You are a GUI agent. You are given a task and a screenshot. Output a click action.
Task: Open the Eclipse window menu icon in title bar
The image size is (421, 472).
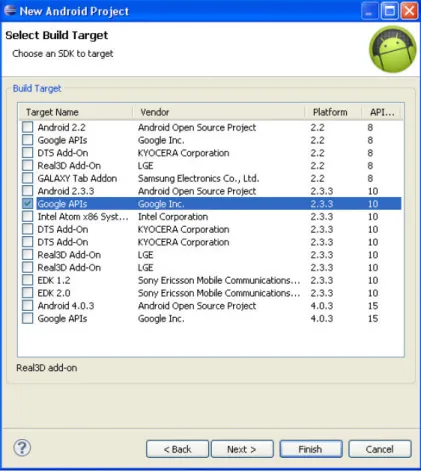pyautogui.click(x=10, y=11)
